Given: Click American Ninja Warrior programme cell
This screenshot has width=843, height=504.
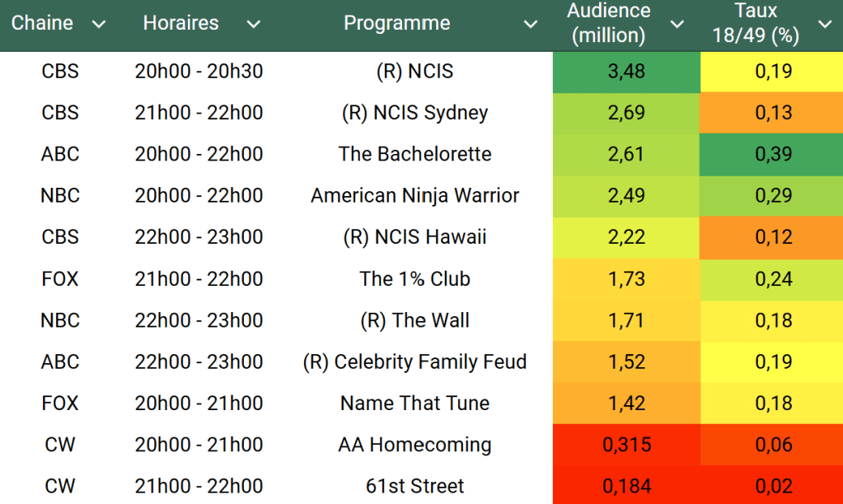Looking at the screenshot, I should click(x=414, y=196).
